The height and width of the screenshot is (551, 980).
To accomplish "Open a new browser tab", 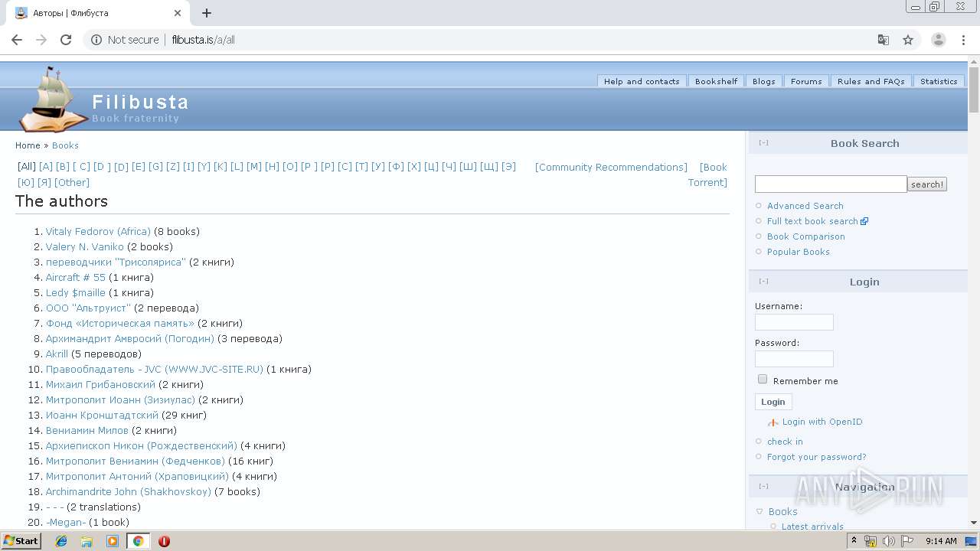I will [x=207, y=13].
